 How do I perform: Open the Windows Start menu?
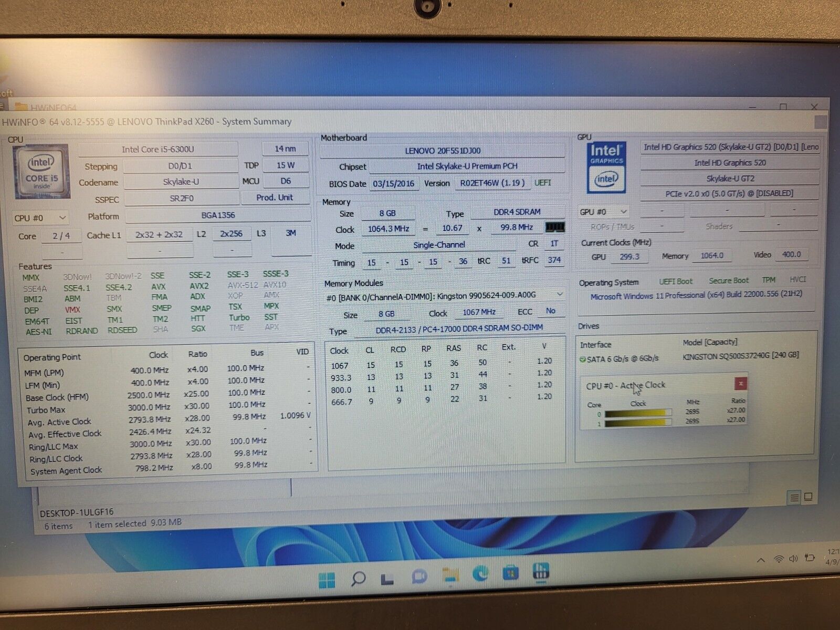click(x=327, y=580)
